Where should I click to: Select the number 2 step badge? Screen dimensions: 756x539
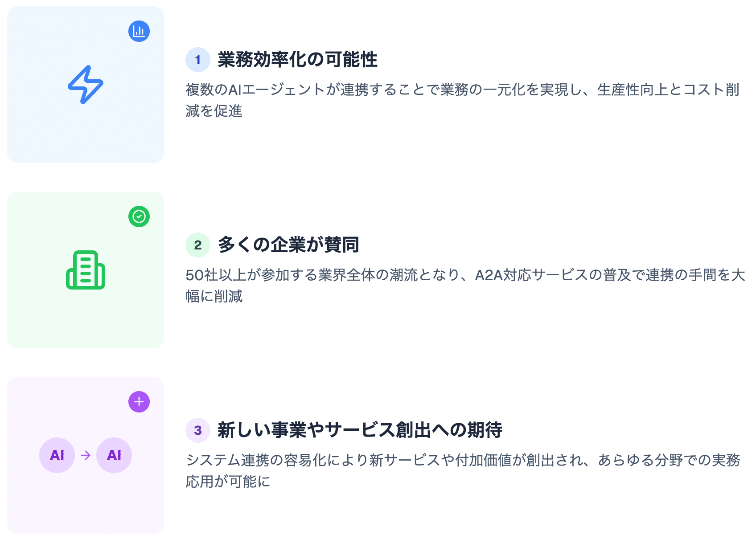click(198, 245)
